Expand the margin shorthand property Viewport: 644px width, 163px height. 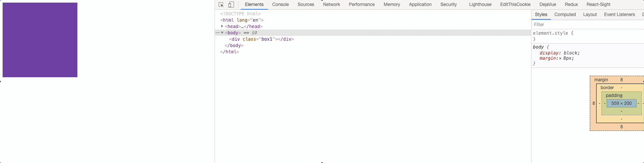tap(560, 58)
